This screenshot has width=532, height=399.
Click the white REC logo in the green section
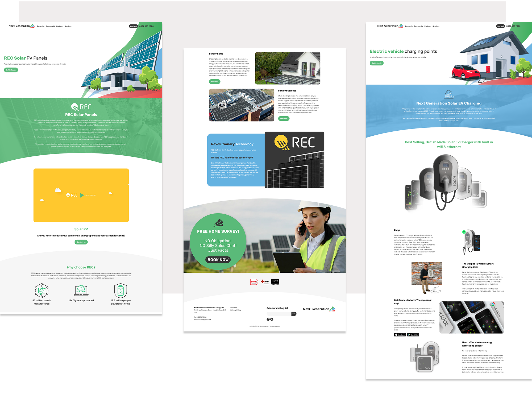(x=81, y=107)
